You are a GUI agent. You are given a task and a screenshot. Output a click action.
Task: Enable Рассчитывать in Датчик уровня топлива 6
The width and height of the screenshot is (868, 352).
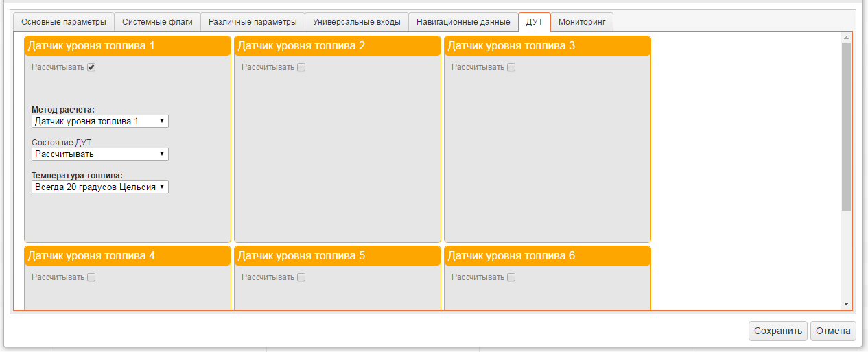click(511, 277)
